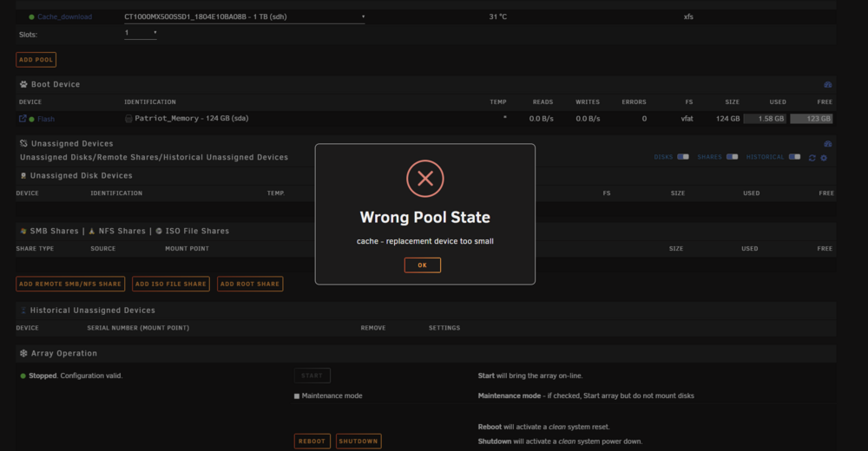Click the Historical Unassigned Devices hourglass icon
This screenshot has width=868, height=451.
[x=23, y=310]
